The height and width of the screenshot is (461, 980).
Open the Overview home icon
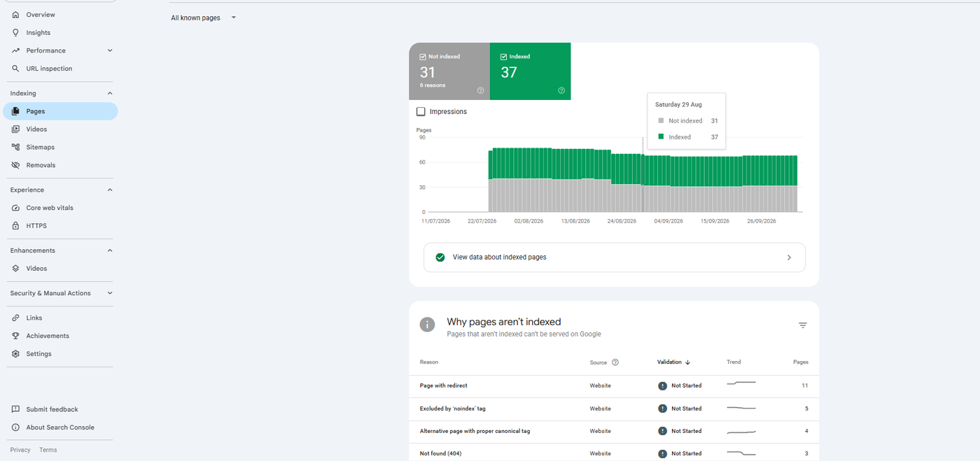tap(15, 15)
